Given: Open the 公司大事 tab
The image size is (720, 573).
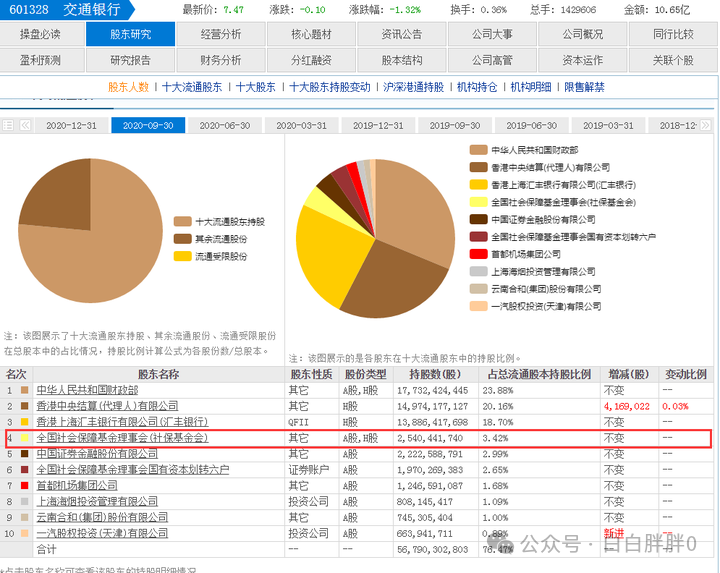Looking at the screenshot, I should point(492,34).
